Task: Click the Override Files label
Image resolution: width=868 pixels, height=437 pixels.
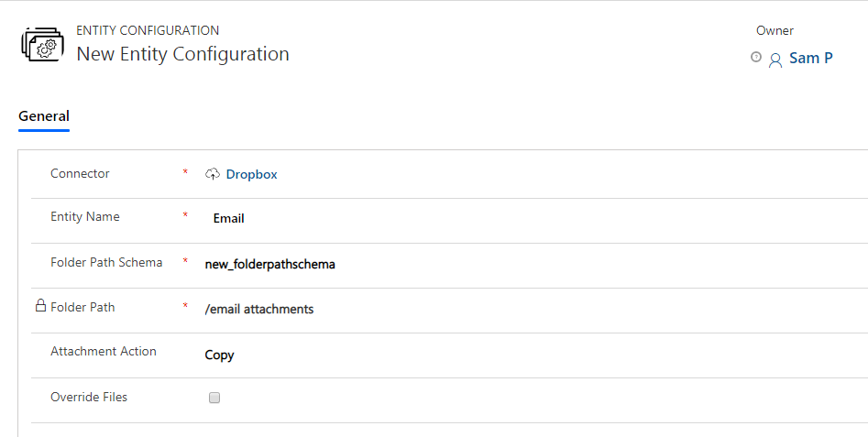Action: tap(89, 398)
